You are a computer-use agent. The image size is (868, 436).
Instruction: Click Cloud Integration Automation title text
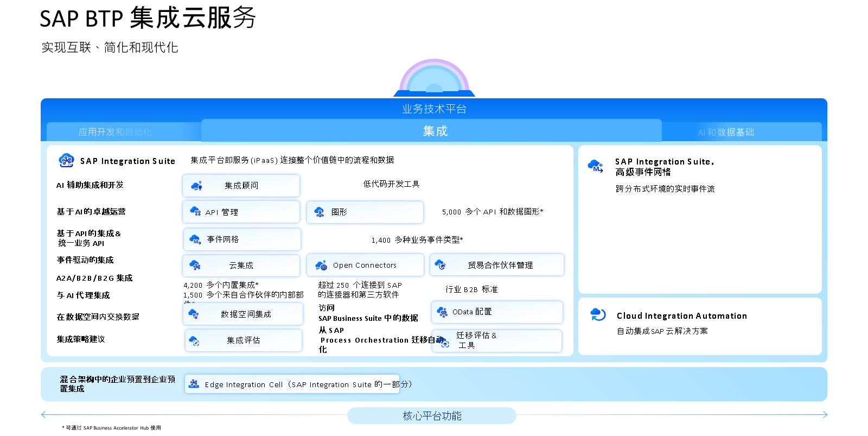coord(682,316)
